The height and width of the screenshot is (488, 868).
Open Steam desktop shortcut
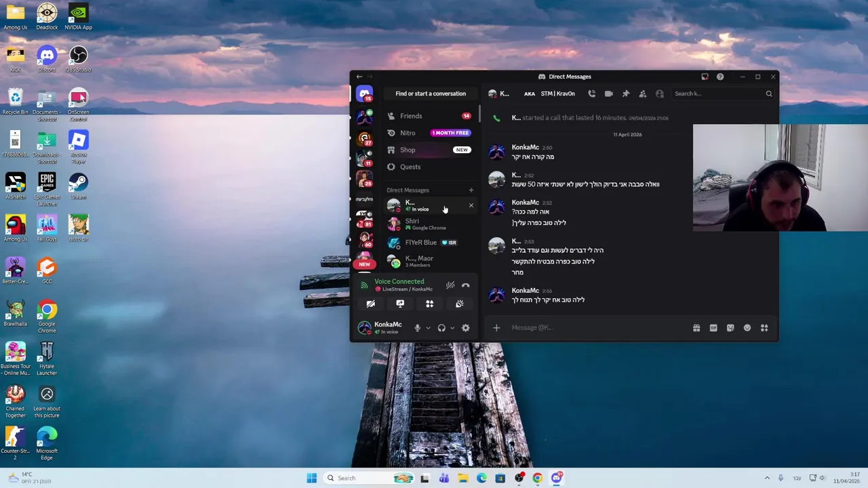coord(78,186)
